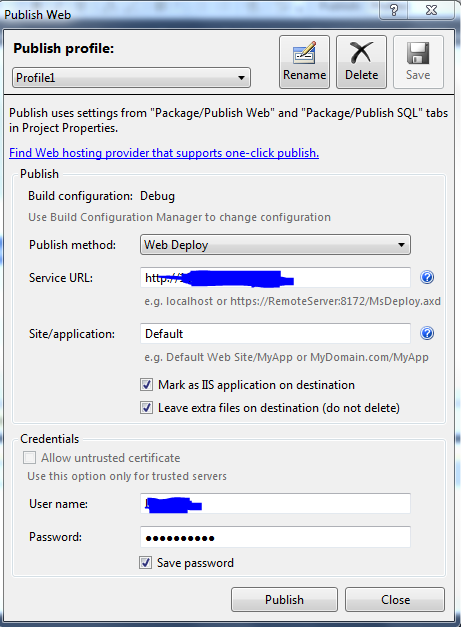The height and width of the screenshot is (627, 461).
Task: Click the Publish button
Action: click(284, 599)
